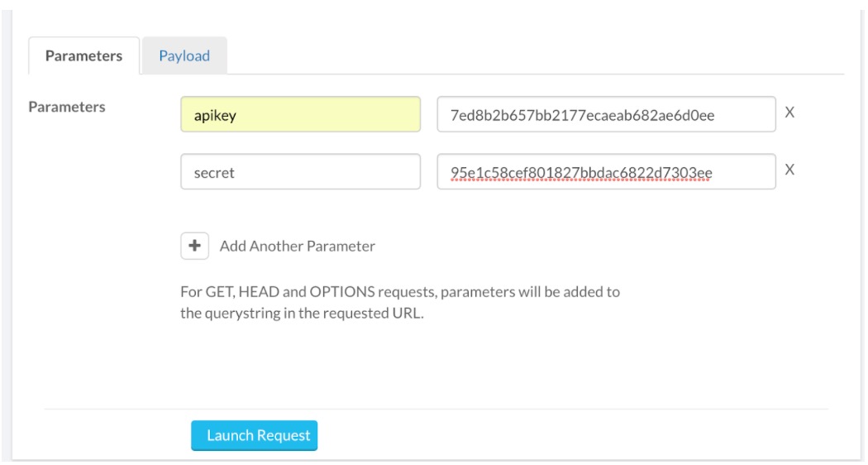This screenshot has height=465, width=868.
Task: Place cursor in the yellow highlighted field
Action: (x=300, y=116)
